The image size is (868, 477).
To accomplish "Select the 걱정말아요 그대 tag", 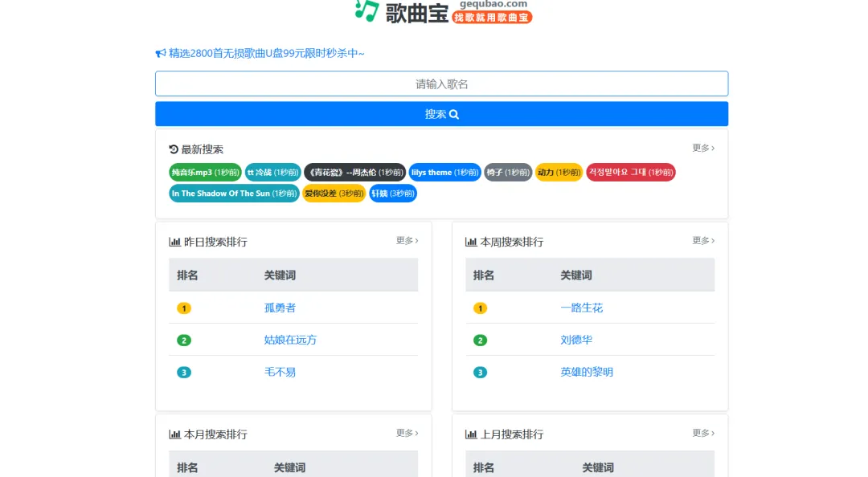I will pyautogui.click(x=631, y=172).
